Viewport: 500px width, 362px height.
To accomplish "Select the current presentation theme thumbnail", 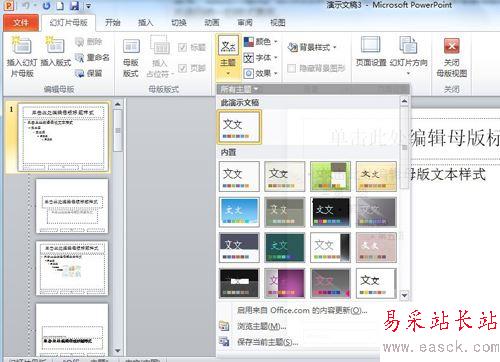I will (x=239, y=127).
